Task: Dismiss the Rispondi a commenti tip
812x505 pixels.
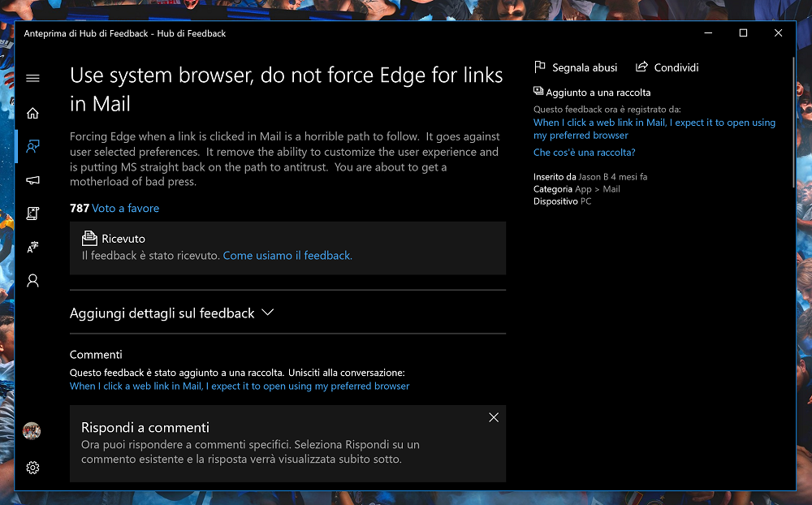Action: coord(494,417)
